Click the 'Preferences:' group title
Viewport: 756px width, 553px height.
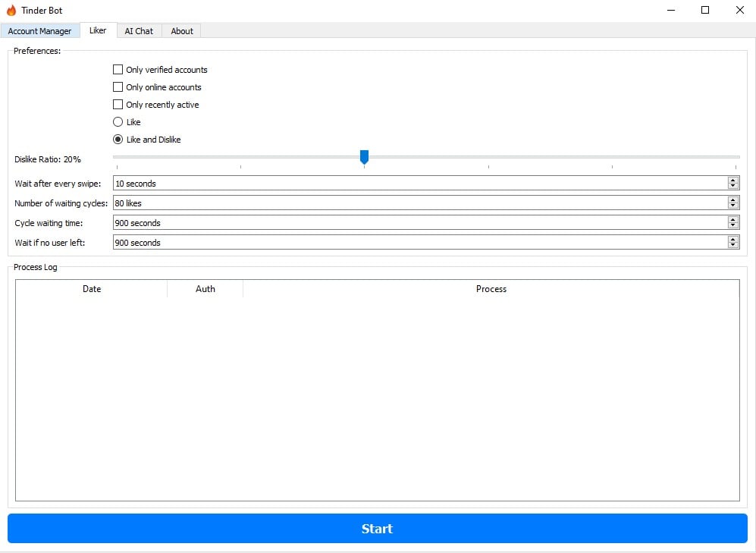[37, 51]
